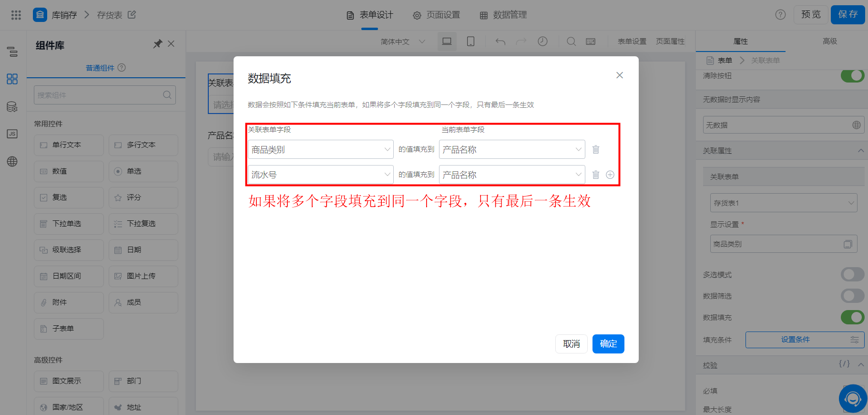Screen dimensions: 868x415
Task: Click the 确定 button
Action: click(608, 344)
